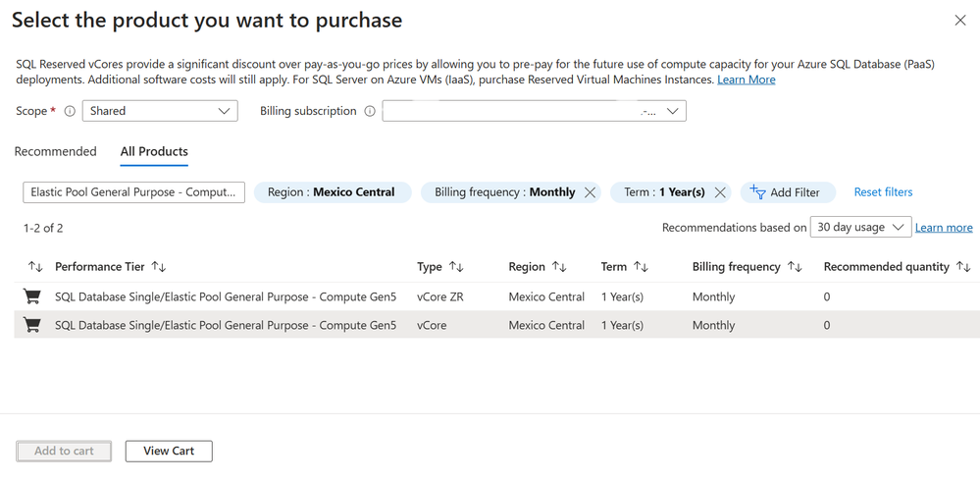The height and width of the screenshot is (482, 980).
Task: Click cart icon for the vCore row
Action: [32, 325]
